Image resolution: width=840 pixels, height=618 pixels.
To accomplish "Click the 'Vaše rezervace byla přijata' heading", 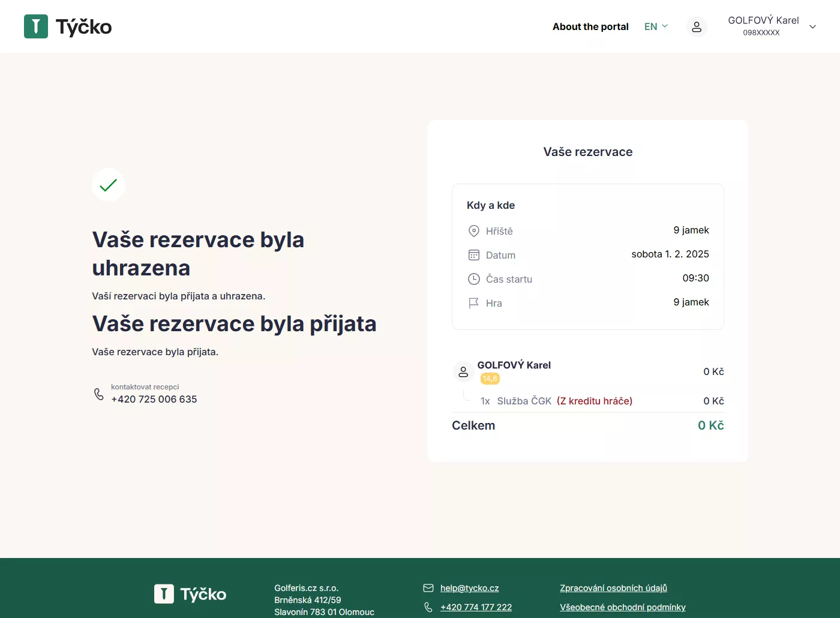I will click(x=234, y=324).
